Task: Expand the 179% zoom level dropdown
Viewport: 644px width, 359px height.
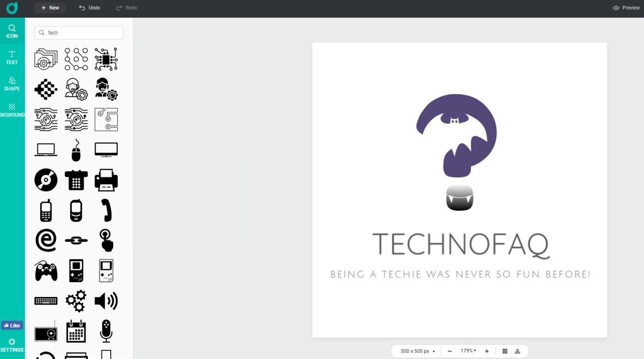Action: pyautogui.click(x=468, y=351)
